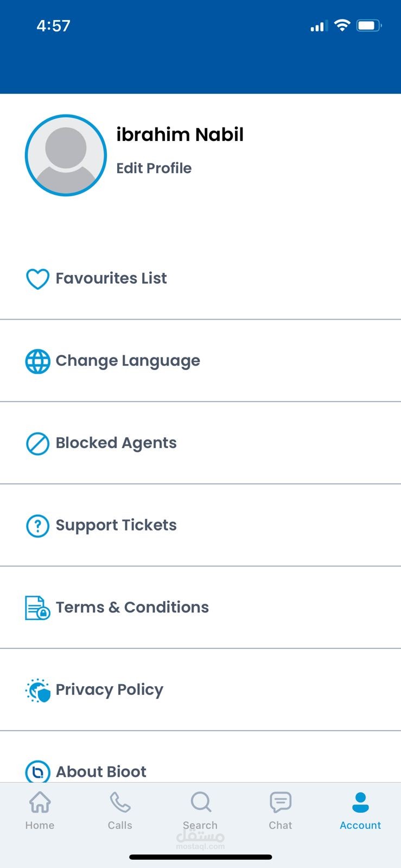Select the Change Language label

tap(128, 361)
